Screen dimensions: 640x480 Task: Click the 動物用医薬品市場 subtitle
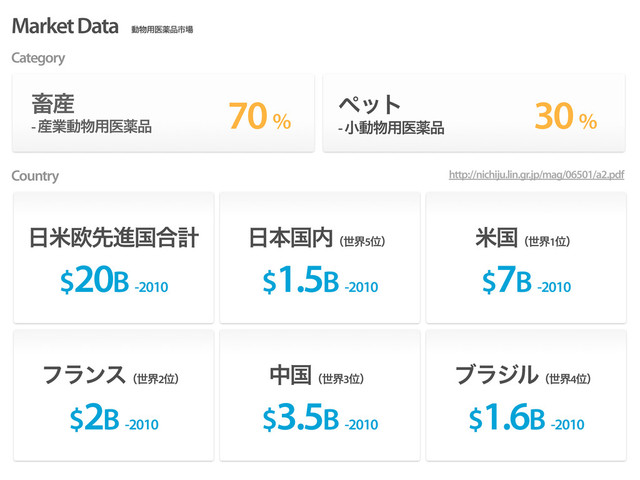162,29
